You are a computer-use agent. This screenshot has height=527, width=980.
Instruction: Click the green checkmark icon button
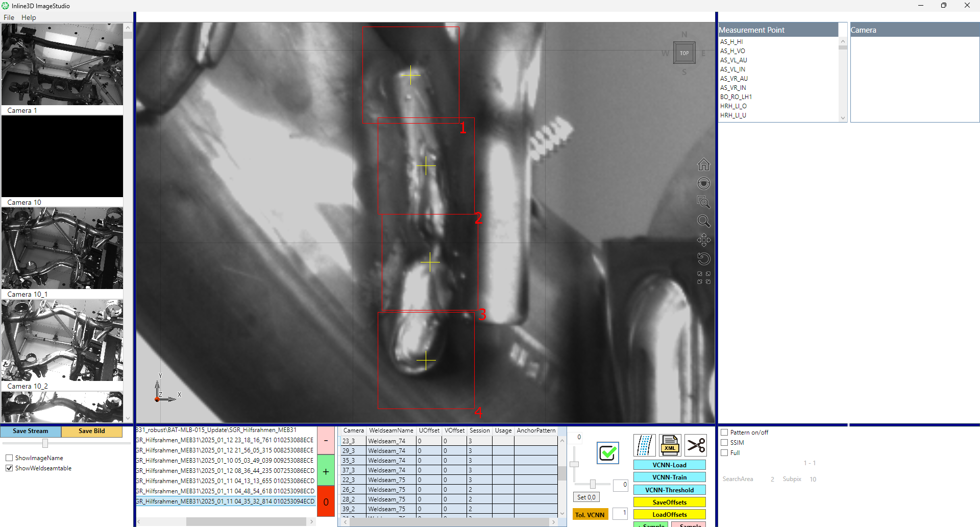[x=608, y=453]
